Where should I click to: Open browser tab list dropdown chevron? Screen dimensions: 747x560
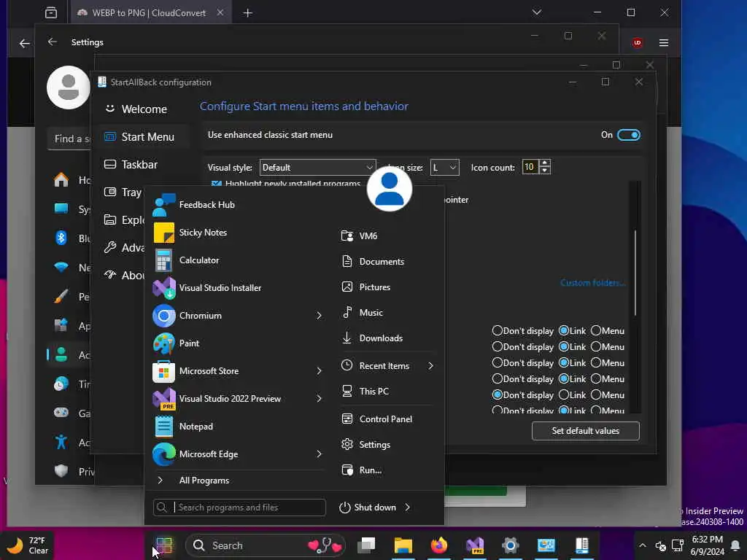point(537,12)
